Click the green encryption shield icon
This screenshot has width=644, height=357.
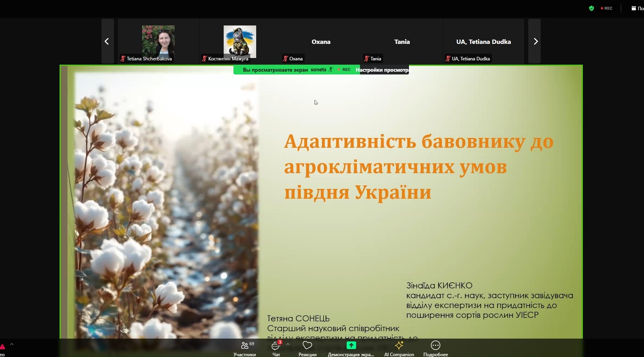[592, 8]
